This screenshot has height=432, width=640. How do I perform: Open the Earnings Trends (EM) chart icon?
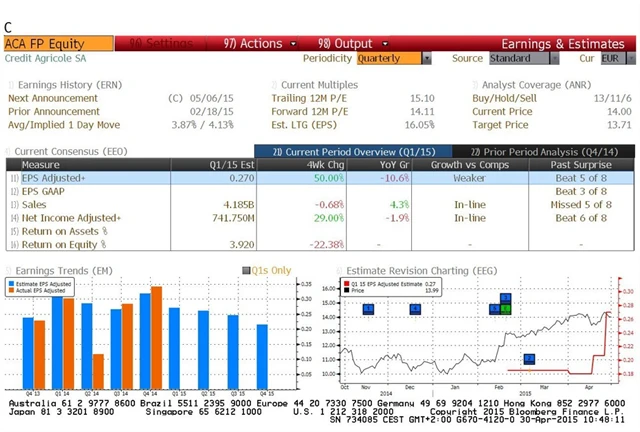(10, 270)
